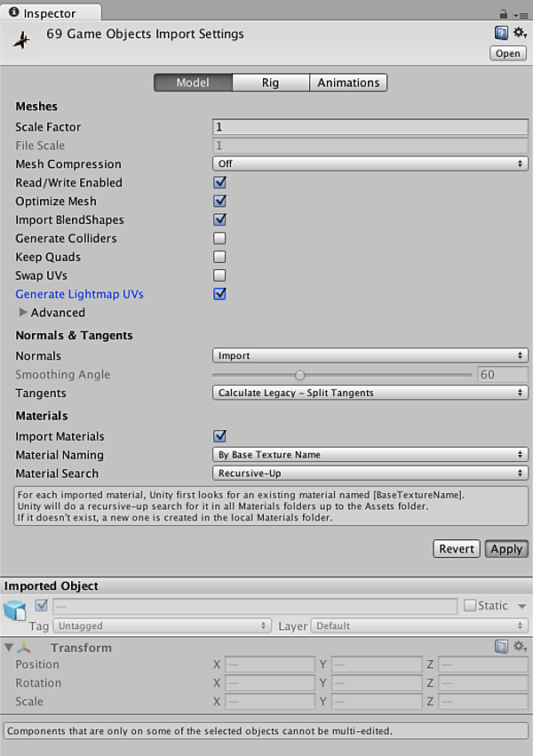Click the Scale Factor input field
Screen dimensions: 533x756
pos(370,127)
